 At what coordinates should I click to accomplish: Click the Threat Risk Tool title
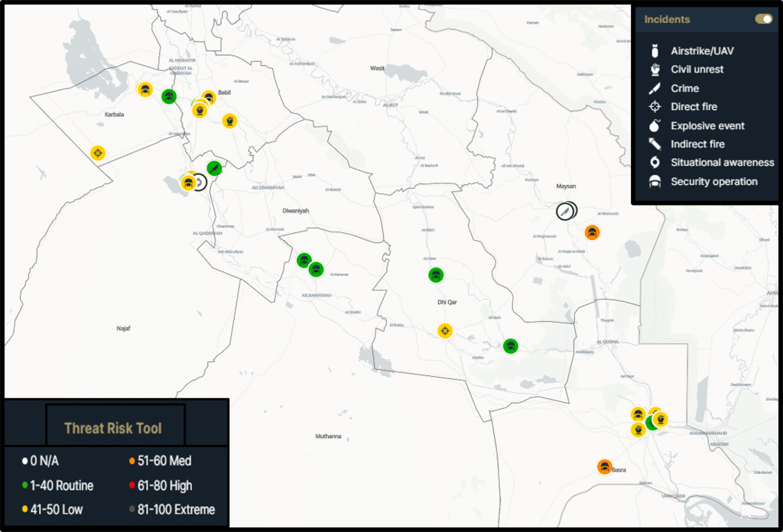[x=113, y=428]
